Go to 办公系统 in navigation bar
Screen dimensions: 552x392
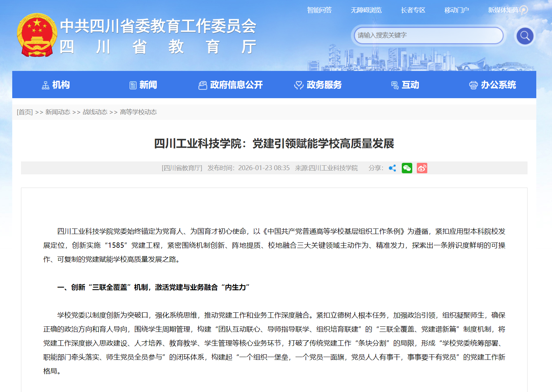coord(493,85)
